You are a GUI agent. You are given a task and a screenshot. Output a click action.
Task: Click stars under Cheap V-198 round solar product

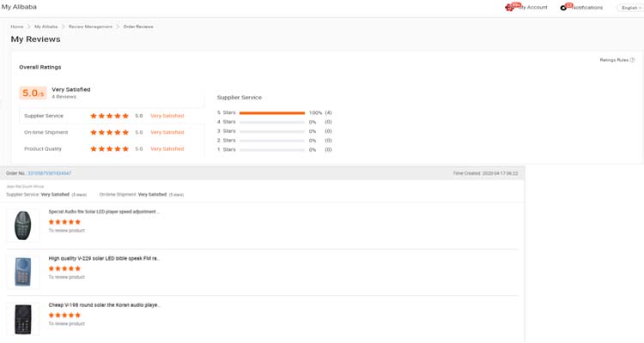tap(64, 315)
